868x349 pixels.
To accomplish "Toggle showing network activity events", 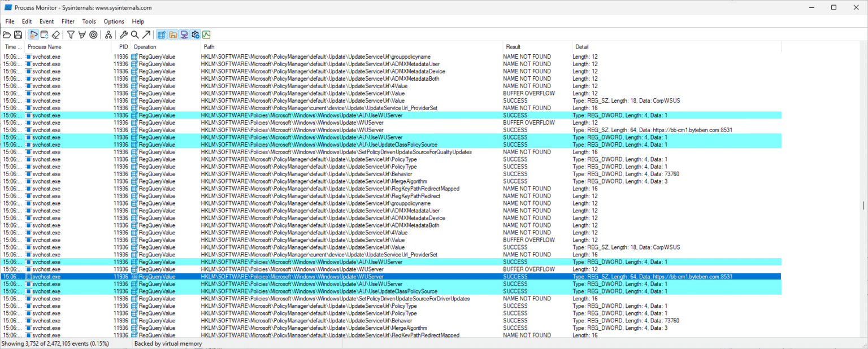I will pos(184,34).
